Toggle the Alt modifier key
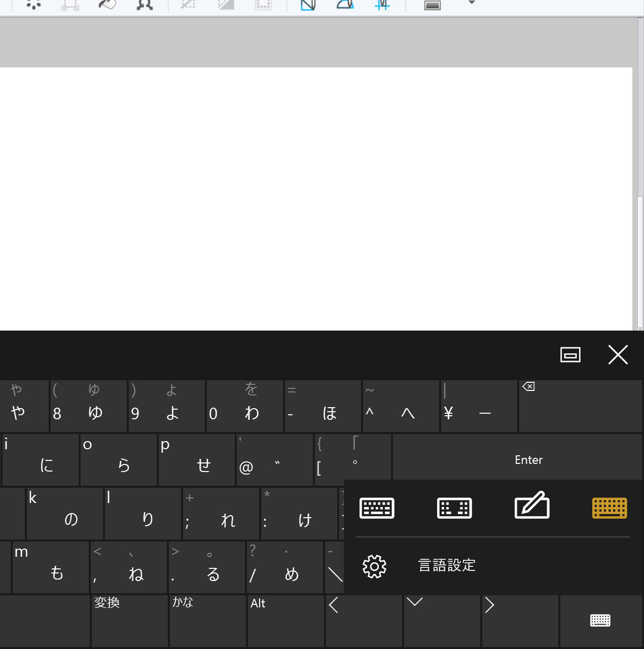This screenshot has height=649, width=644. [285, 621]
